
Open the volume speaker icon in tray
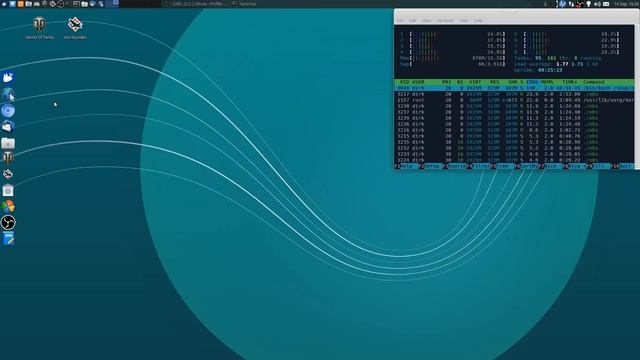point(598,4)
